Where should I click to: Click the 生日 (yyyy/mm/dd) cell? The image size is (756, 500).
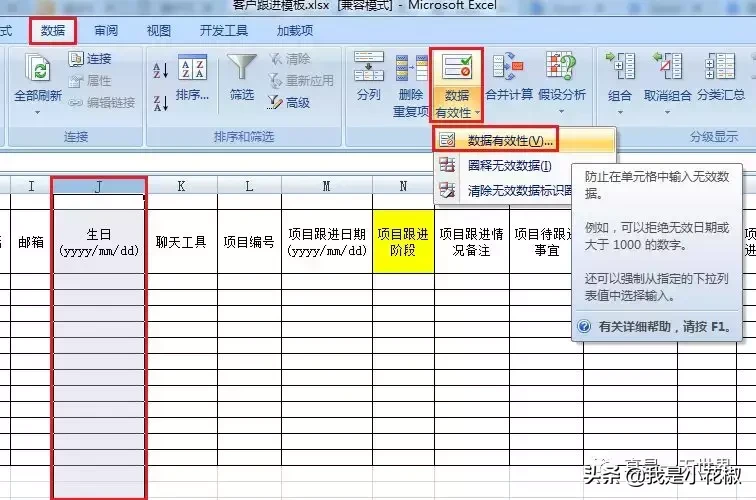coord(99,242)
